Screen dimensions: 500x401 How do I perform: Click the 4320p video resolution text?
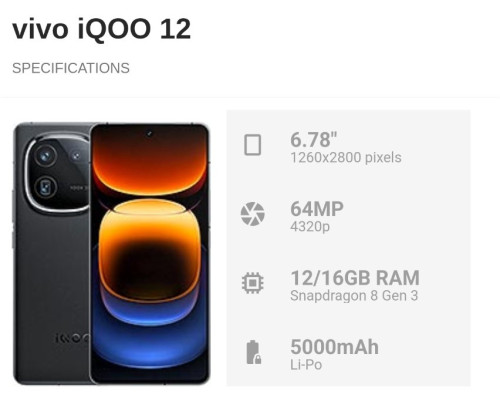click(x=310, y=227)
